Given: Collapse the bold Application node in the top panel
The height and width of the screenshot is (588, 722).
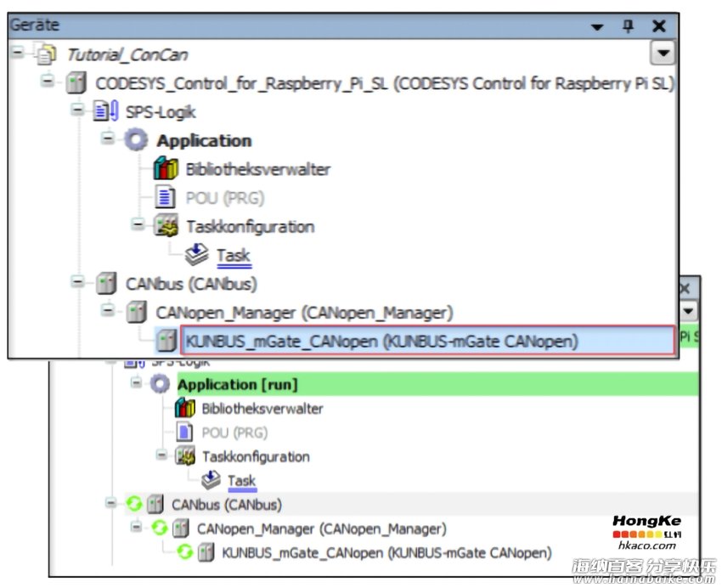Looking at the screenshot, I should click(108, 138).
